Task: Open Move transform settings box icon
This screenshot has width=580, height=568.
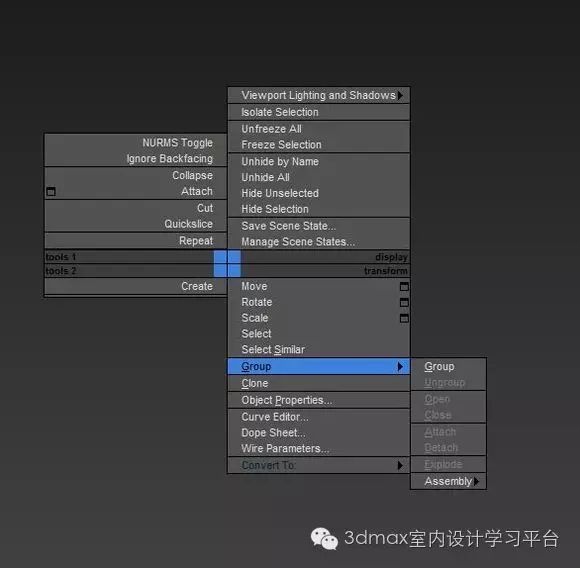Action: 404,286
